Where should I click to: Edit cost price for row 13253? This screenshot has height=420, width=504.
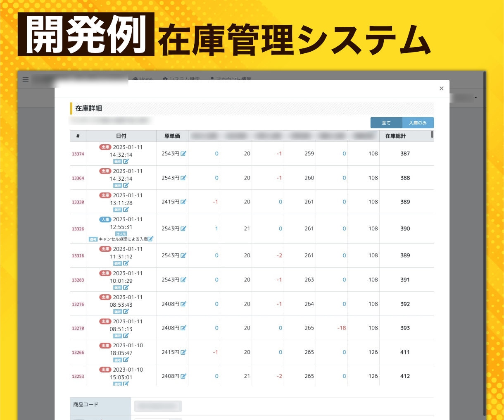(x=183, y=376)
